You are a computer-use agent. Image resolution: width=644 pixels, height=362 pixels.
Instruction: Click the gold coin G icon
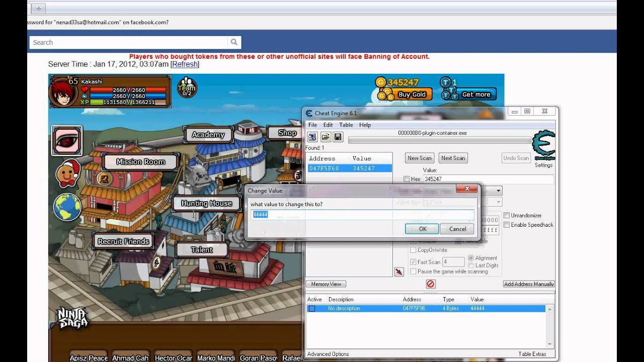click(380, 82)
